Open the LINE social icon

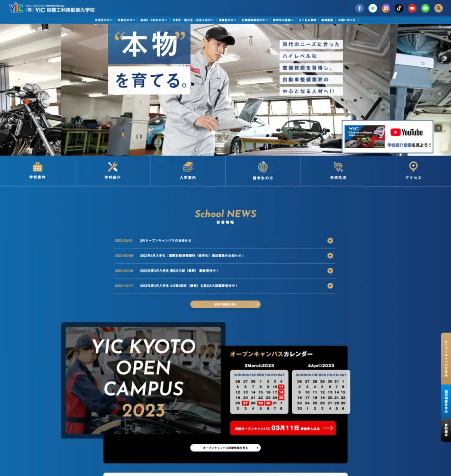tap(425, 8)
